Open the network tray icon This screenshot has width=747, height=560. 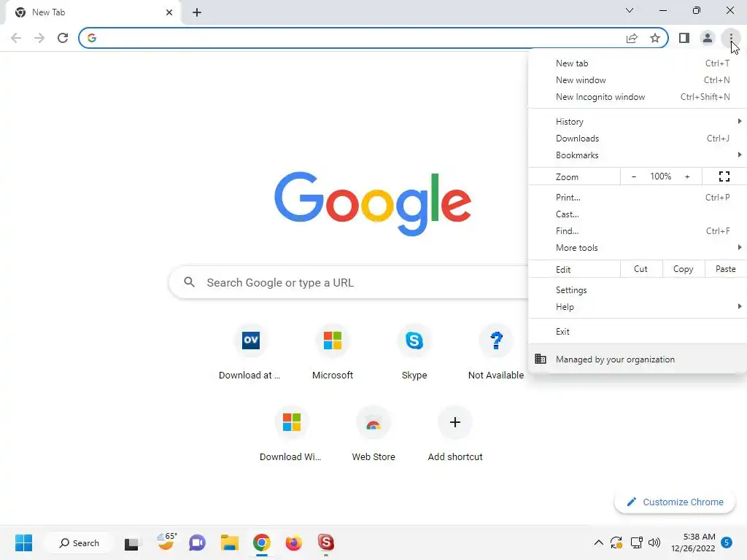[636, 542]
